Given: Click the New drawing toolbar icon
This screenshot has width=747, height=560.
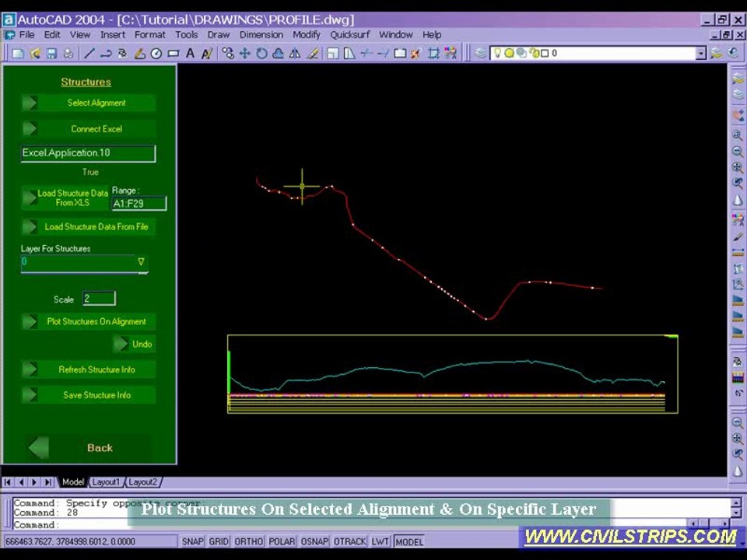Looking at the screenshot, I should coord(18,54).
